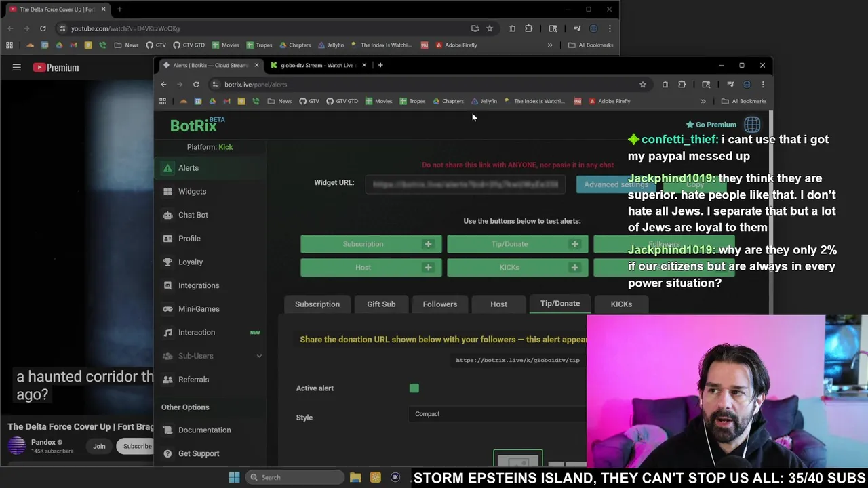Select the Delta Force Cover Up tab
Viewport: 868px width, 488px height.
pos(57,9)
